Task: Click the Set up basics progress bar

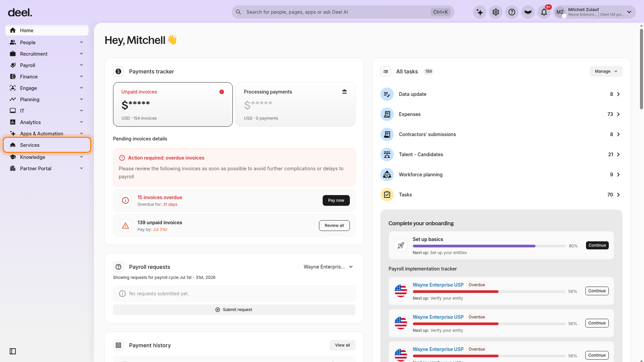Action: pyautogui.click(x=489, y=246)
